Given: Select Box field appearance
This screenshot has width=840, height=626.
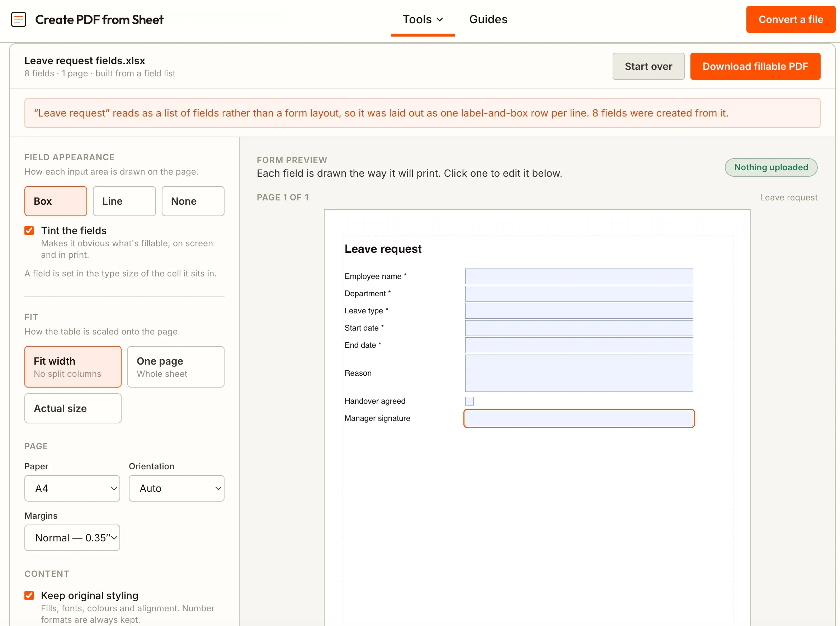Looking at the screenshot, I should 56,201.
